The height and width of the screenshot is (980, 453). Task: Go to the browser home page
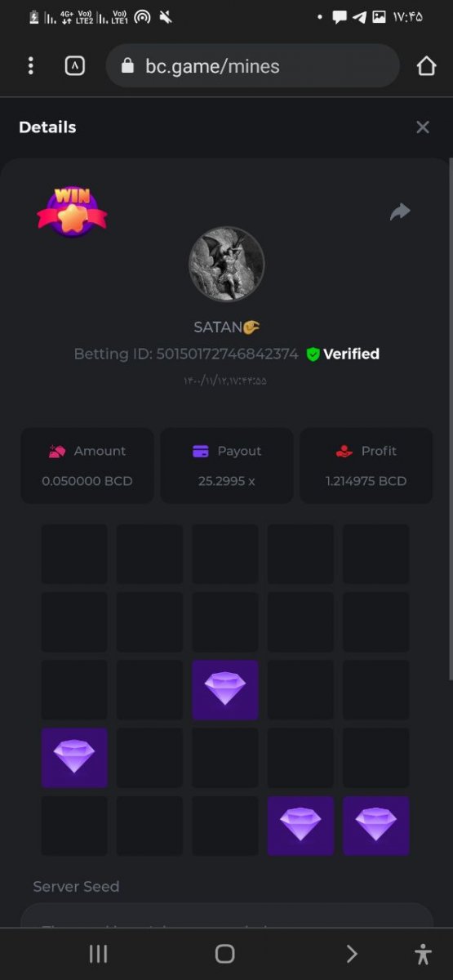tap(426, 66)
